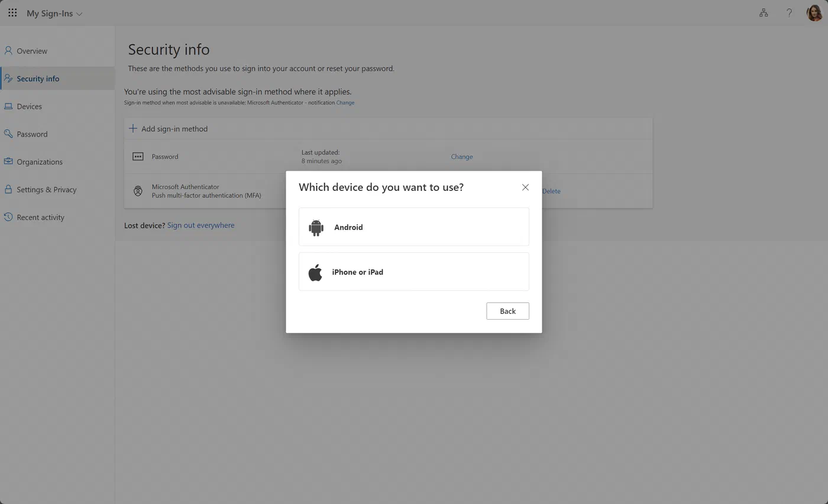Click the Security info sidebar icon
The height and width of the screenshot is (504, 828).
(8, 79)
